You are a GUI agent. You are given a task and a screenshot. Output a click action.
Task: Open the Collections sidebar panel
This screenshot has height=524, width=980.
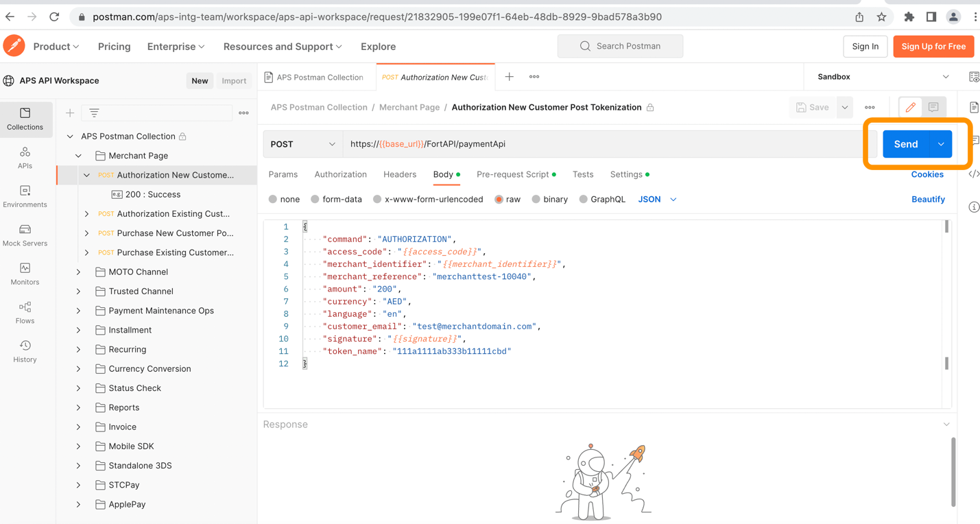coord(25,119)
